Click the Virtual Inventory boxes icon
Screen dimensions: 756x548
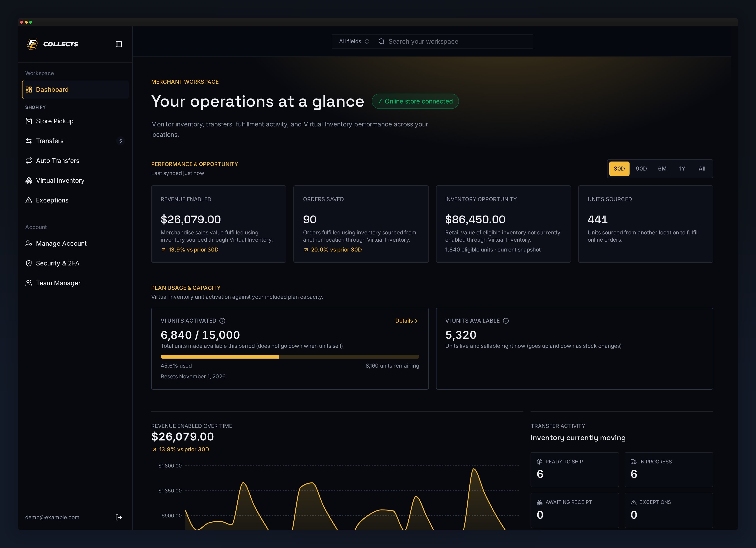tap(29, 180)
